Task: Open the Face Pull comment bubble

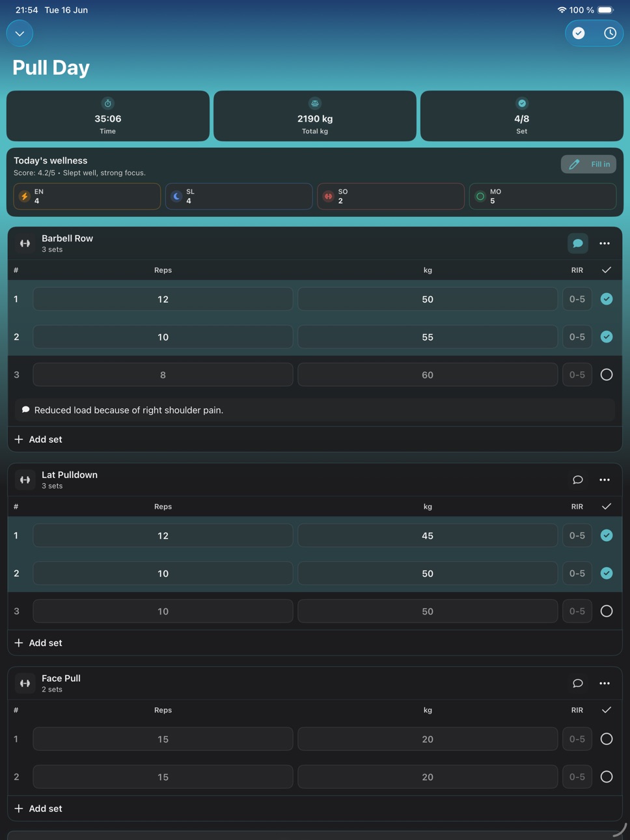Action: [577, 683]
